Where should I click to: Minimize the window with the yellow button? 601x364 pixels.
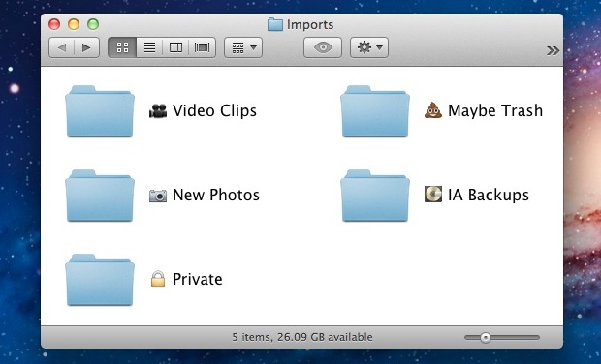click(74, 24)
